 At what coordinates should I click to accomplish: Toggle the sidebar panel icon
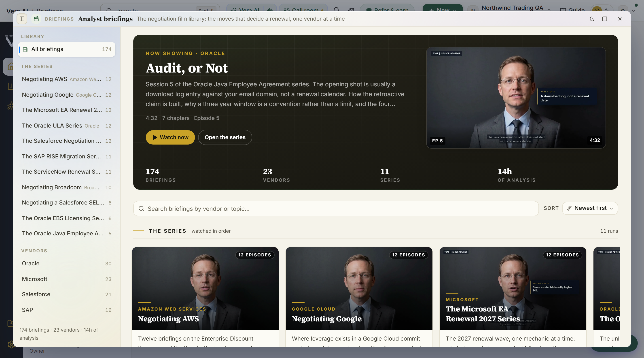coord(22,19)
